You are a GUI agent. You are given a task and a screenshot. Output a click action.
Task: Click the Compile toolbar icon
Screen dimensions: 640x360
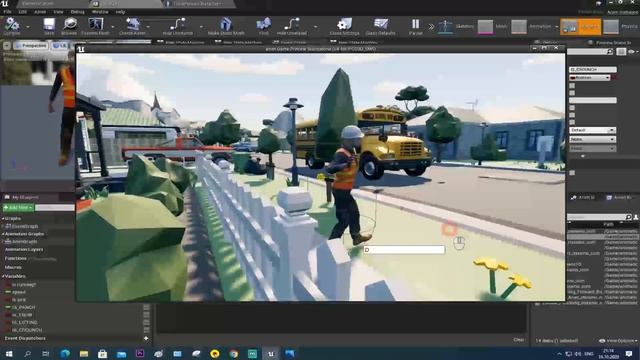12,25
